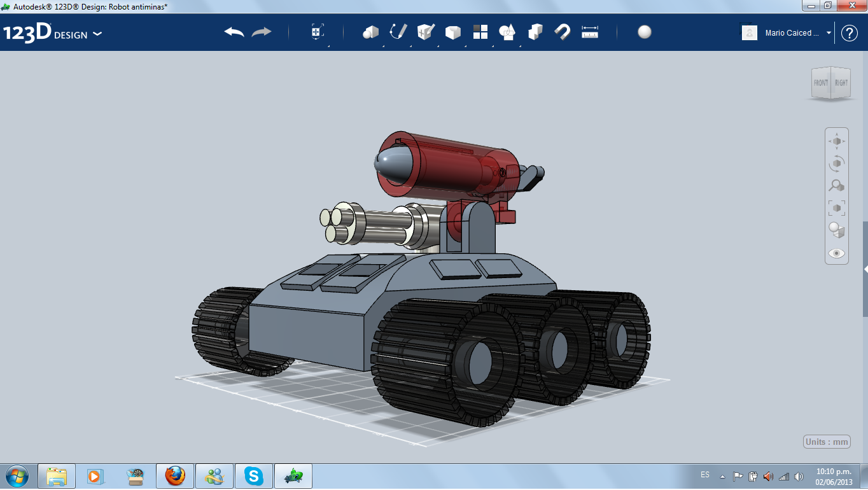Select the Zoom navigation tool
Screen dimensions: 868x490
tap(837, 185)
